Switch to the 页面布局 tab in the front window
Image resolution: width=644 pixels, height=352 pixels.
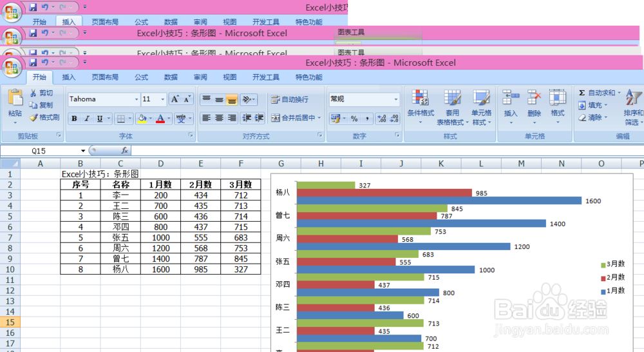point(105,77)
